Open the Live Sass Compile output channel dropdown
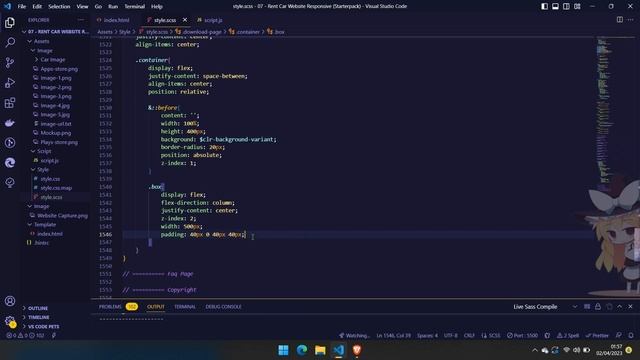 (x=545, y=307)
